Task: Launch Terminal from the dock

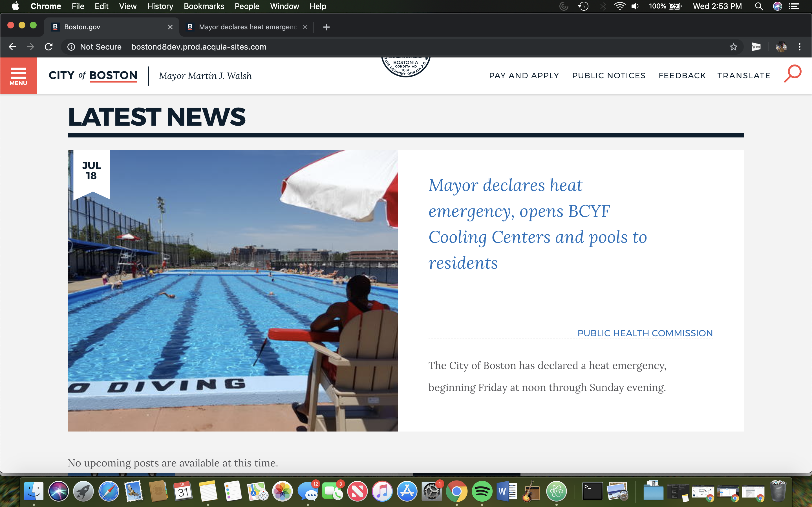Action: [592, 492]
